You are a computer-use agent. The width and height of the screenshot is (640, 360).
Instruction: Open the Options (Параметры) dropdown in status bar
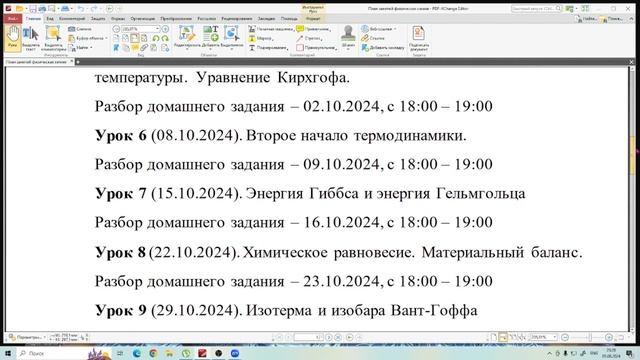27,338
